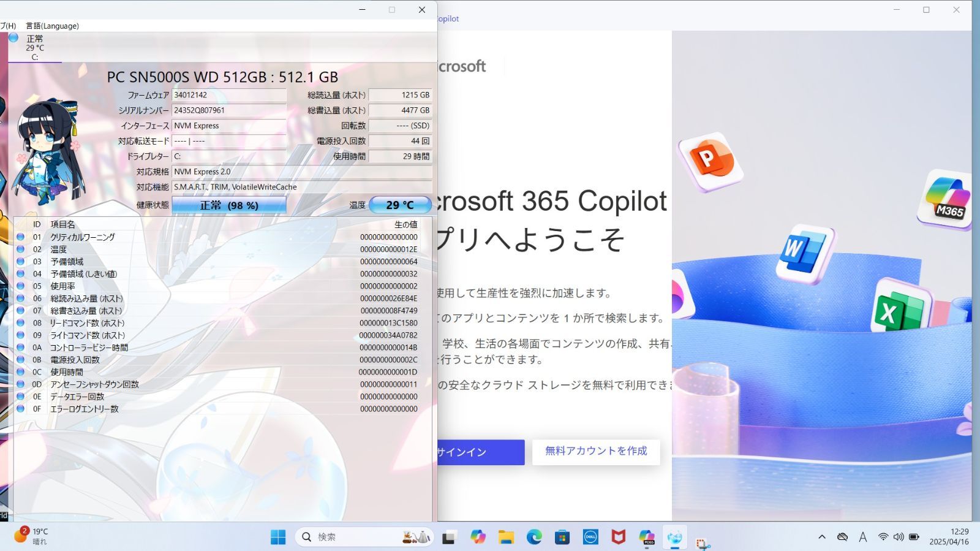Select the 0A コントローラービジー時間 row

(x=222, y=348)
